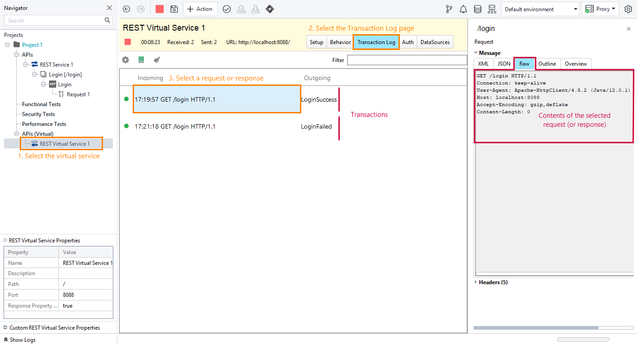This screenshot has height=344, width=644.
Task: Open the Default environment dropdown
Action: [x=541, y=9]
